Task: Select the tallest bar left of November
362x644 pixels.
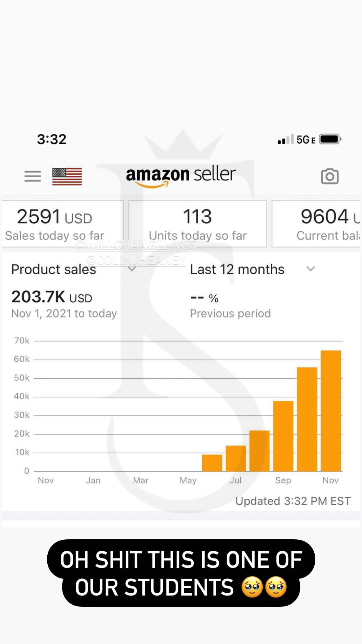Action: click(x=307, y=419)
